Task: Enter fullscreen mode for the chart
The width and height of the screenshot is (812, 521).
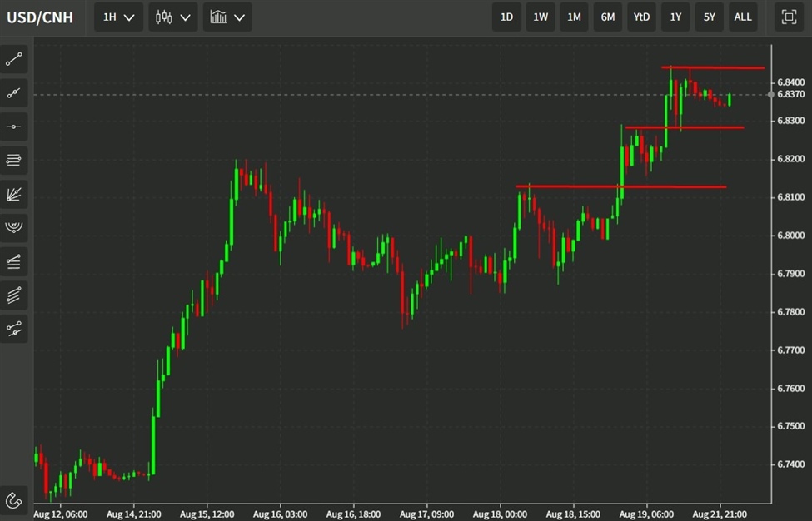Action: [x=787, y=17]
